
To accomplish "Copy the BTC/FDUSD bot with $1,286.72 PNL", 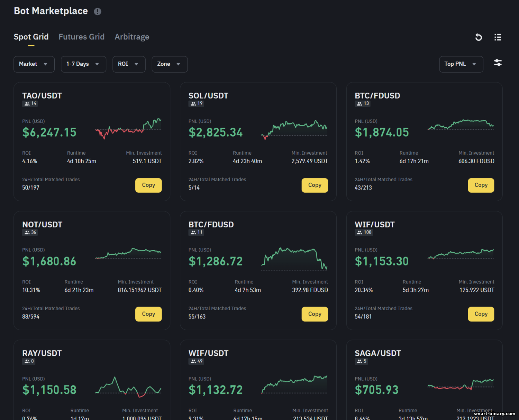I will pyautogui.click(x=315, y=314).
